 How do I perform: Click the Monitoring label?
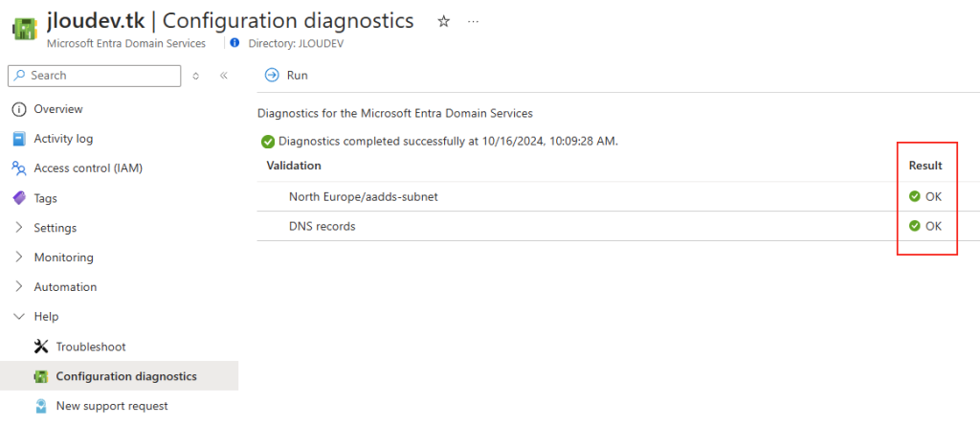(63, 257)
